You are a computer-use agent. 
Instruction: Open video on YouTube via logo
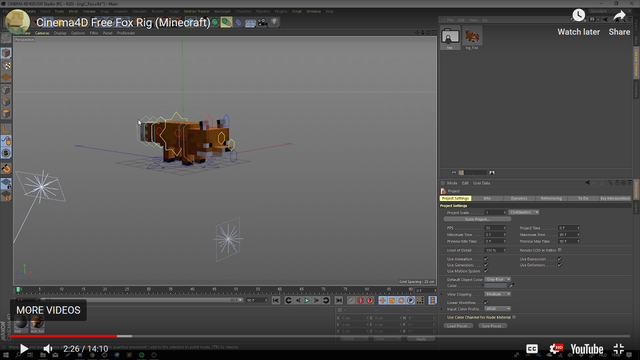click(x=587, y=349)
